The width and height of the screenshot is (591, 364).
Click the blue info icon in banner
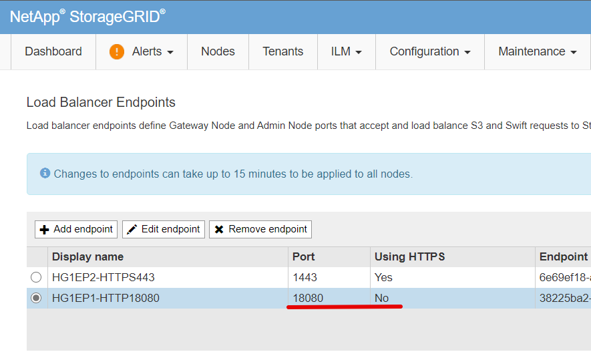tap(45, 173)
